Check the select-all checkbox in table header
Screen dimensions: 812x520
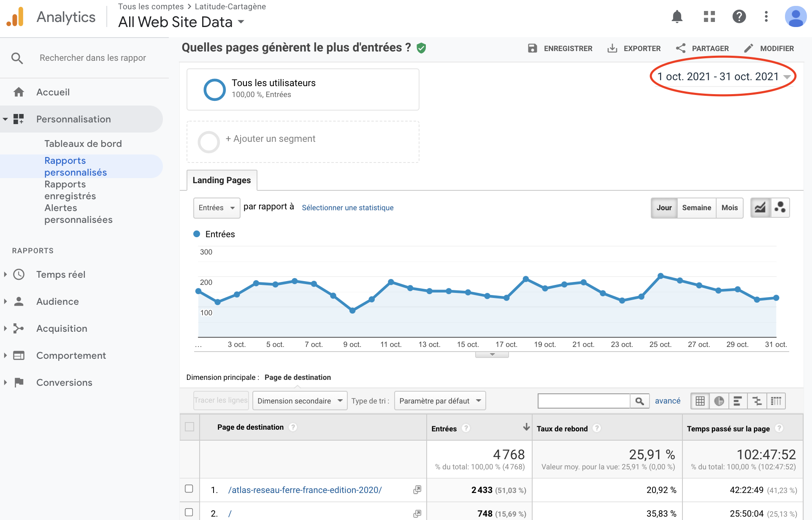coord(189,427)
